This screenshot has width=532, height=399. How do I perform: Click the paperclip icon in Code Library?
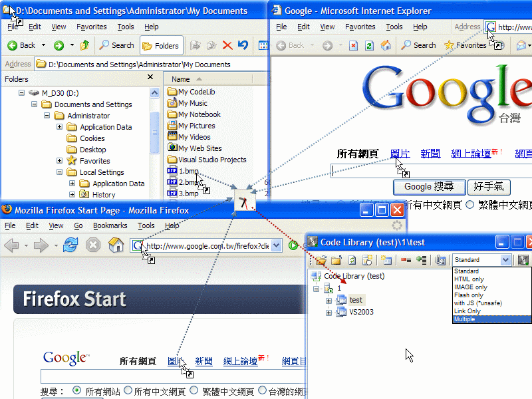[x=440, y=260]
